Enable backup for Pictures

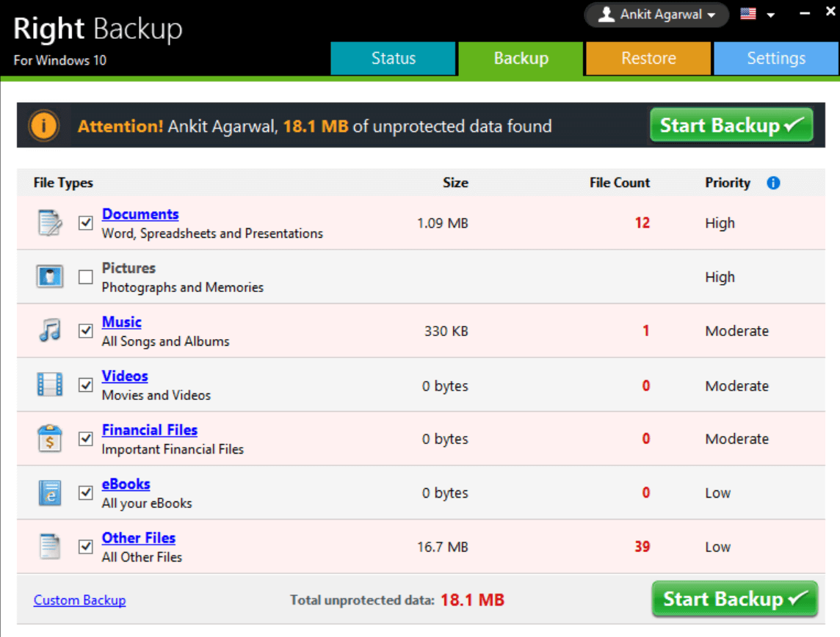[85, 277]
